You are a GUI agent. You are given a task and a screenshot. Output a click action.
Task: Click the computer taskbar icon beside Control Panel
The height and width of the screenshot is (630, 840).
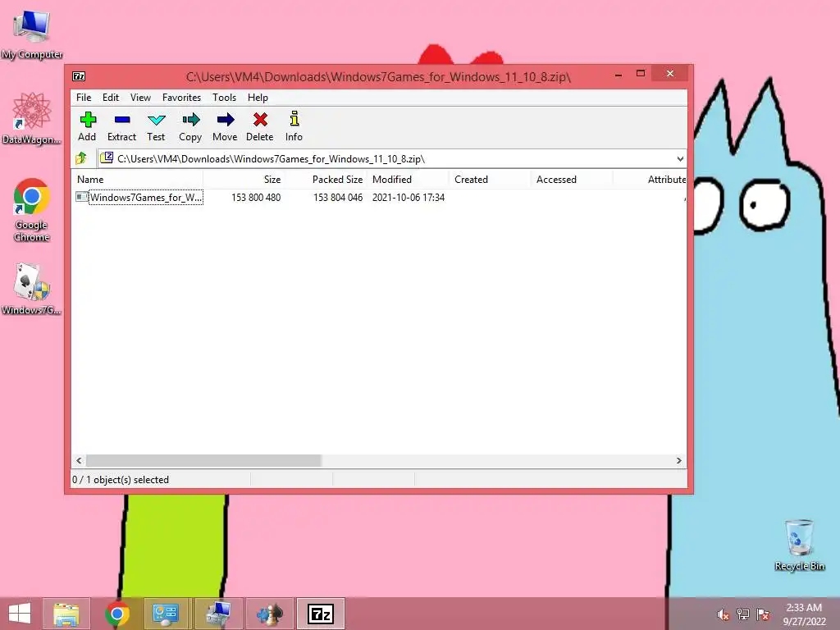point(217,614)
